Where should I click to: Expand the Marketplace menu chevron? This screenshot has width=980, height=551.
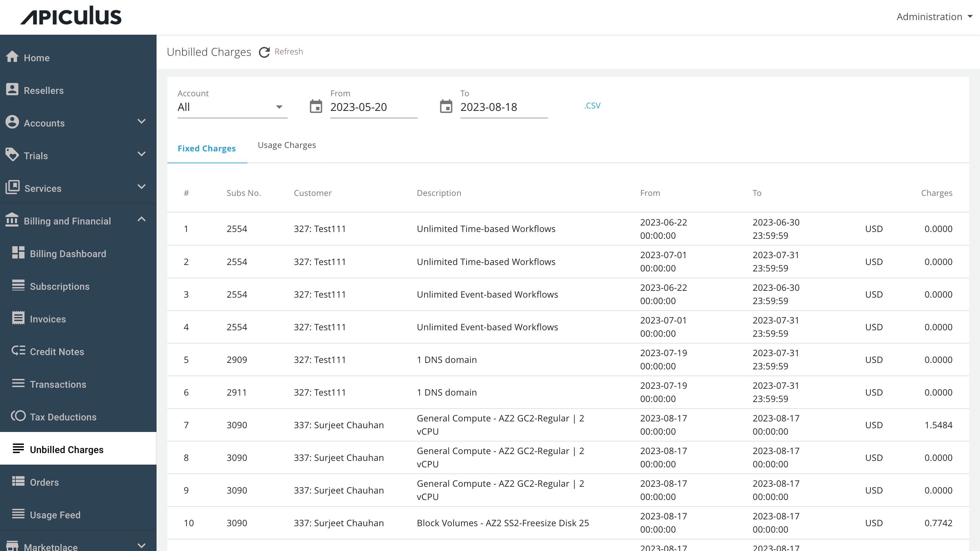click(142, 546)
